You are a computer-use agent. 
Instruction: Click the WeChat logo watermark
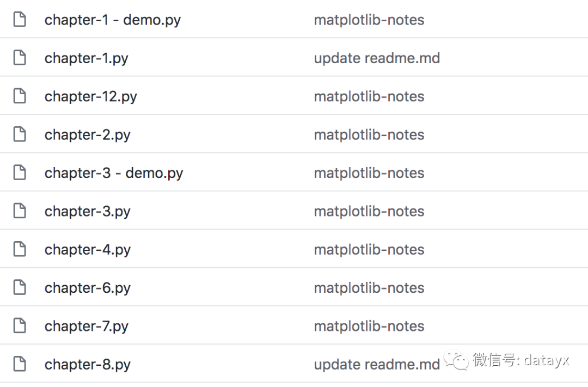(x=456, y=359)
